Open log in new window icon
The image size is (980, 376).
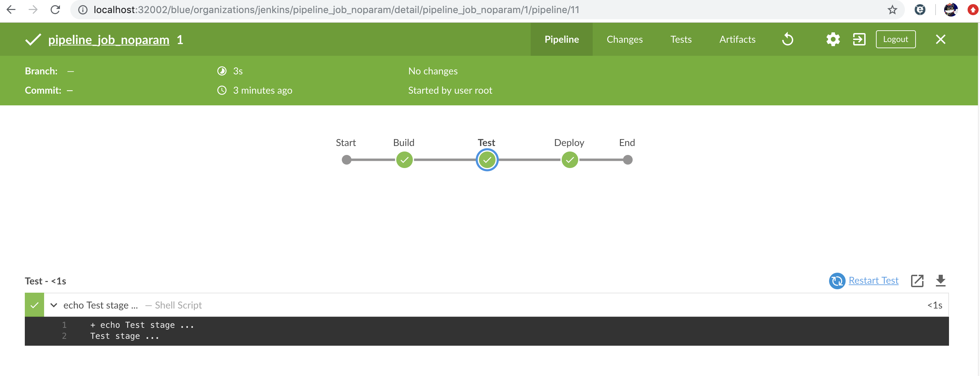917,281
